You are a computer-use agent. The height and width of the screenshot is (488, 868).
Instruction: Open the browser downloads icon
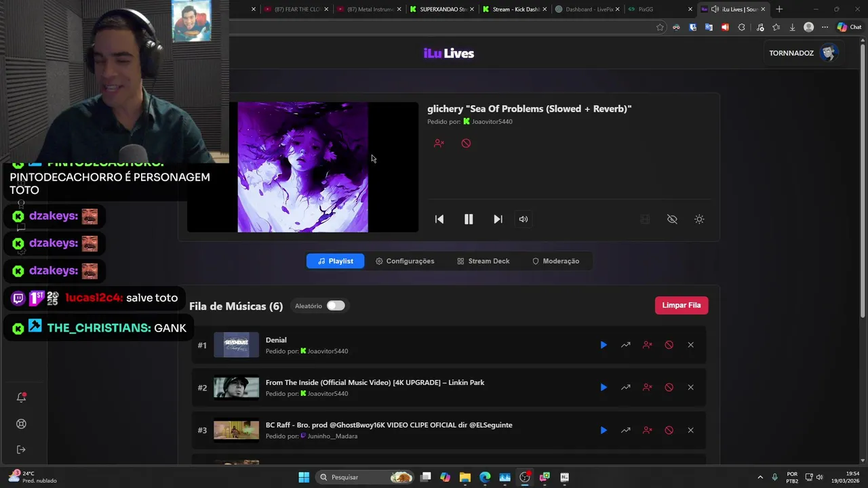coord(792,27)
